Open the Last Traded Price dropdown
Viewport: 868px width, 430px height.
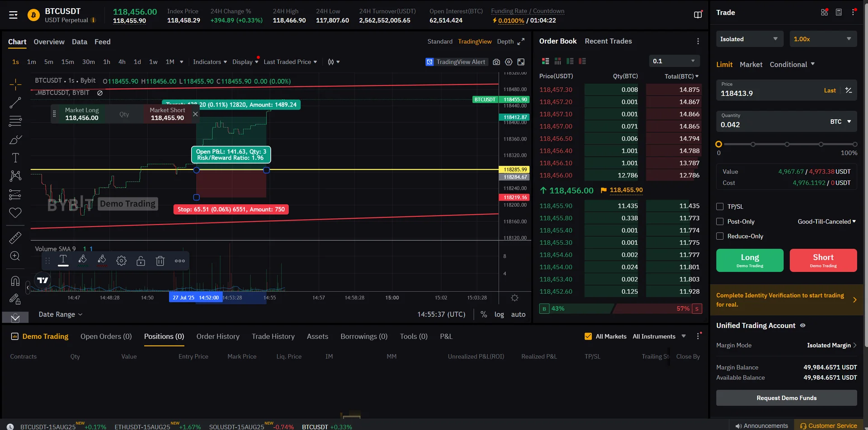(290, 62)
